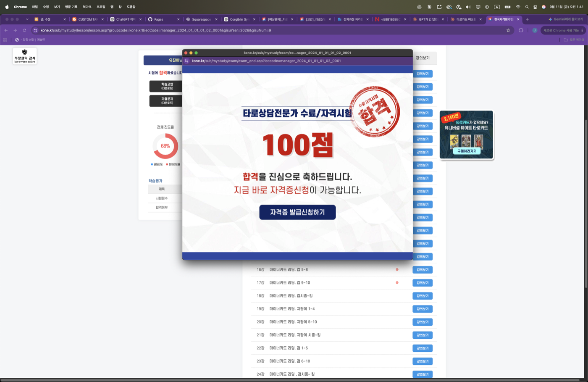Click 자격증 발급신청하기 button
The width and height of the screenshot is (588, 382).
point(297,212)
